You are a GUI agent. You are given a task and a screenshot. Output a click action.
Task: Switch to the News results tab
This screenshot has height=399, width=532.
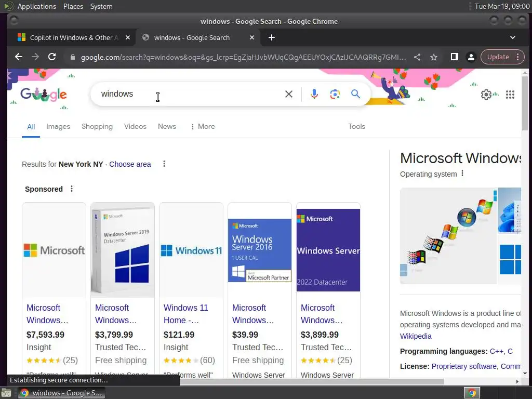pos(167,126)
